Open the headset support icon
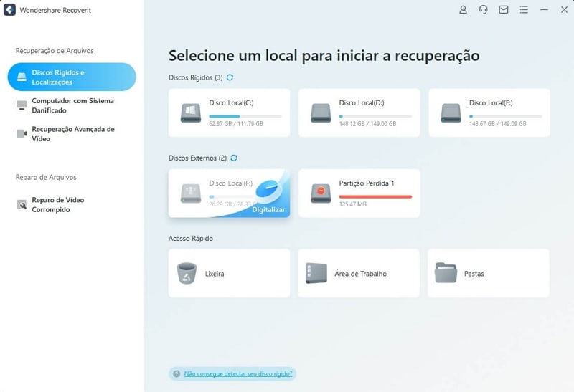The height and width of the screenshot is (392, 574). point(483,10)
